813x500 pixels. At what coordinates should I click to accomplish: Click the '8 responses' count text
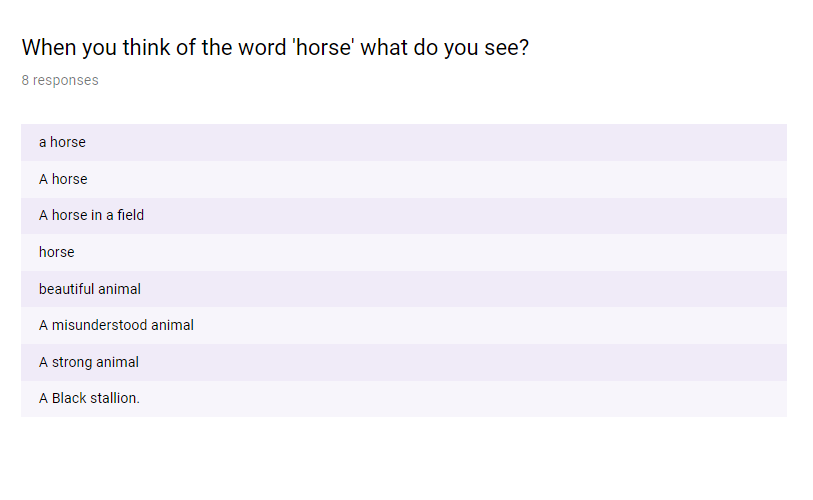(x=60, y=80)
